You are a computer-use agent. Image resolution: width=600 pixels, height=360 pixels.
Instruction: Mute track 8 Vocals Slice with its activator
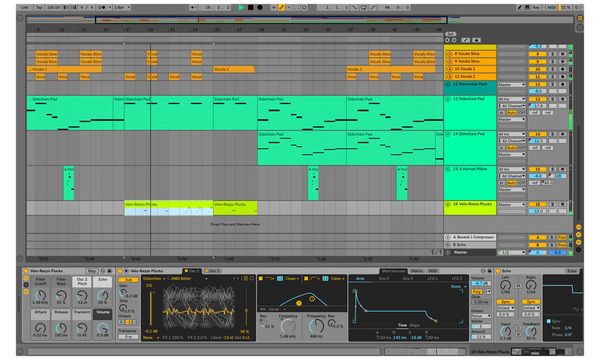click(537, 54)
